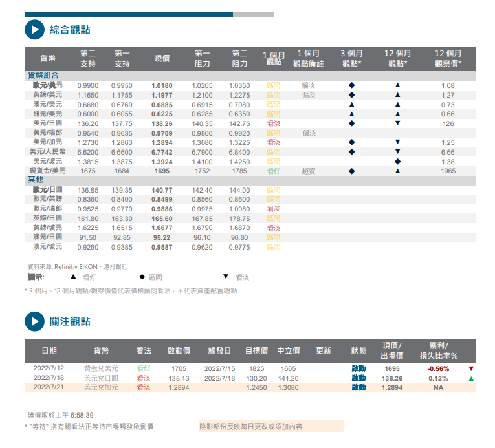Click green up arrow in 美元兌日圓 row
Screen dimensions: 495x448
coord(471,378)
